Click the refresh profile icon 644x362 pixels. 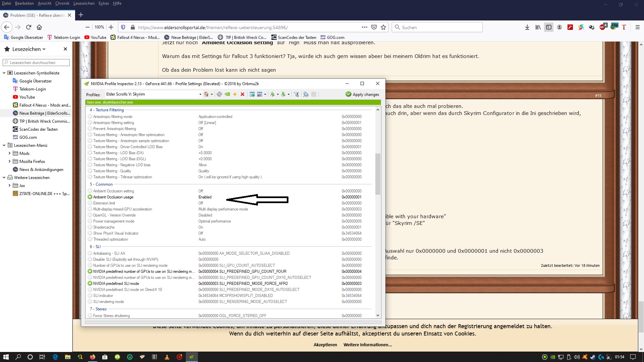pyautogui.click(x=219, y=94)
